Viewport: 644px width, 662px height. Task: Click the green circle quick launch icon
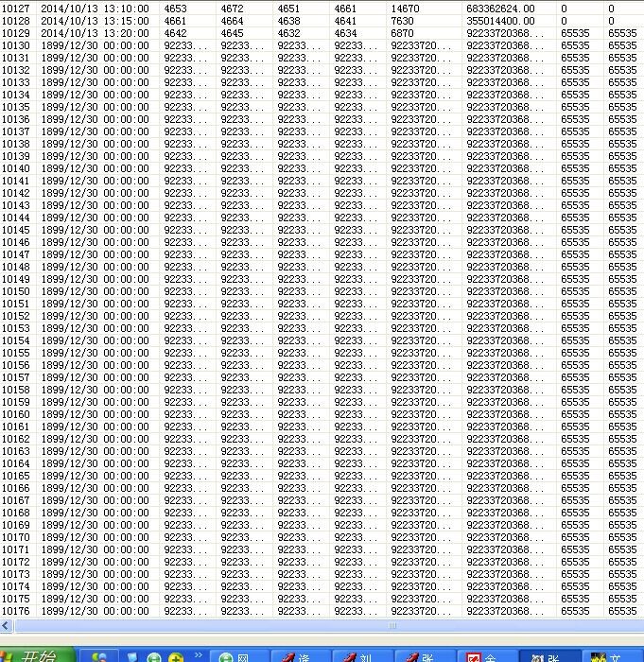(x=154, y=658)
